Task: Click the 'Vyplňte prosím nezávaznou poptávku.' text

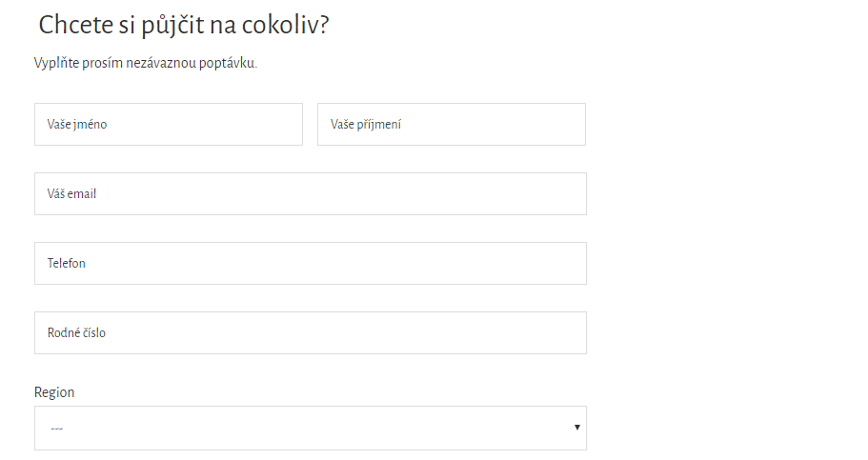Action: point(146,63)
